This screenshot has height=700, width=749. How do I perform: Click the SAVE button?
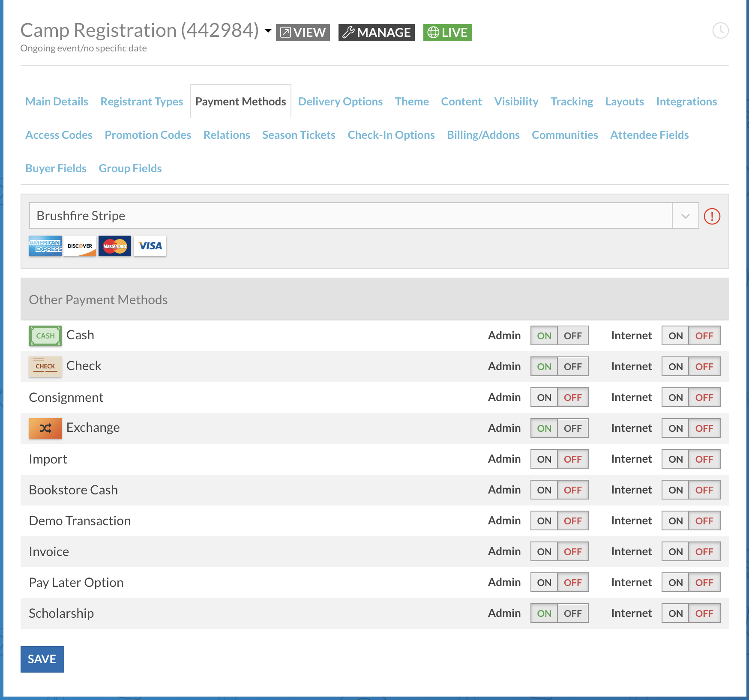coord(42,659)
